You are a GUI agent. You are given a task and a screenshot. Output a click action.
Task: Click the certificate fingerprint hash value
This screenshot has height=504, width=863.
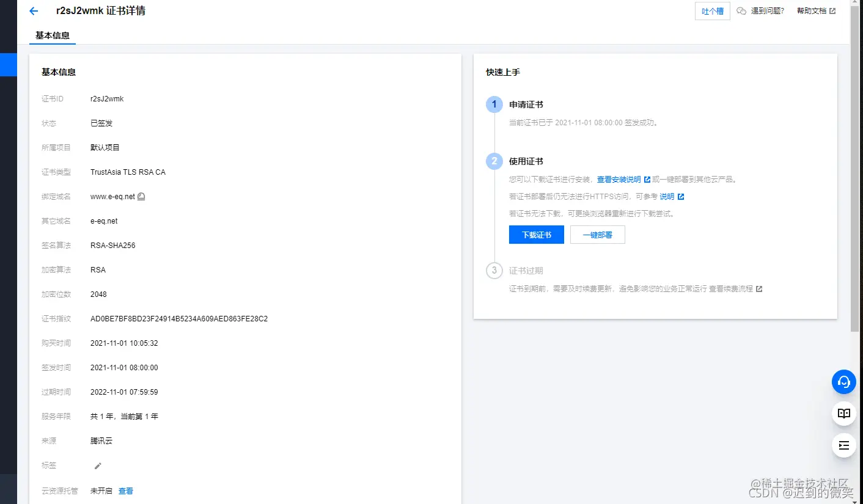pos(179,319)
